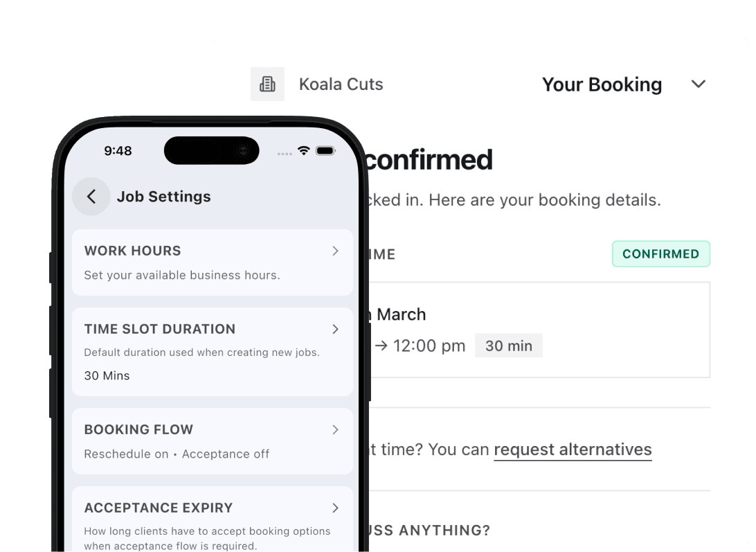Expand the Your Booking dropdown chevron
Screen dimensions: 756x552
click(699, 84)
